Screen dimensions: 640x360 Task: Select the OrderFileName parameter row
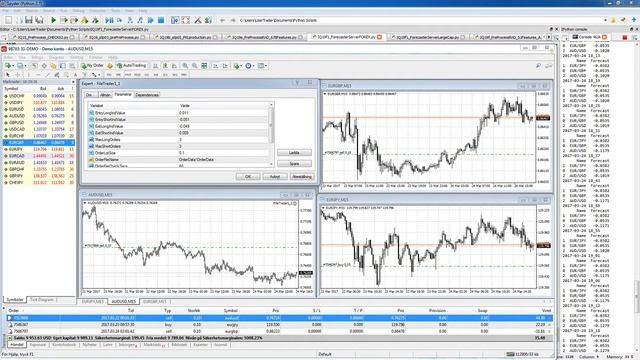click(x=178, y=160)
